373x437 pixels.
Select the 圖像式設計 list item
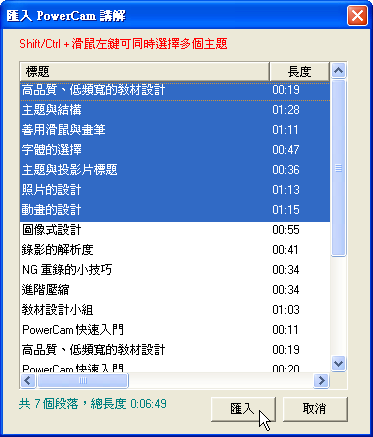coord(175,230)
